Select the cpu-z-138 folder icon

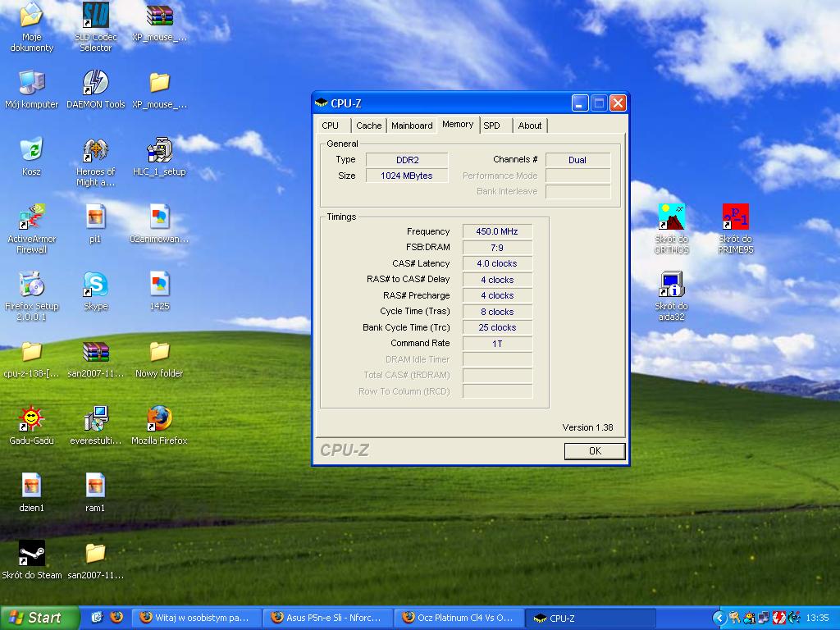point(32,359)
